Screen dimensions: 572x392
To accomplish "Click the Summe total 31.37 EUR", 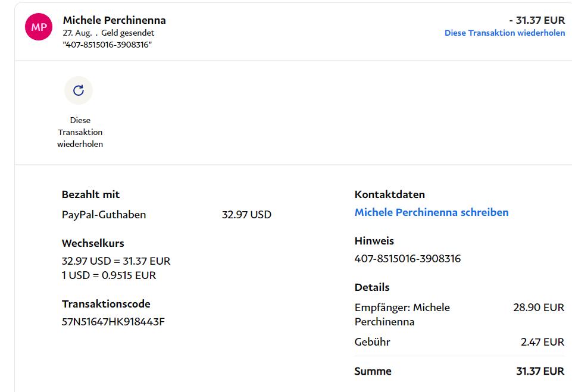I will click(x=540, y=371).
